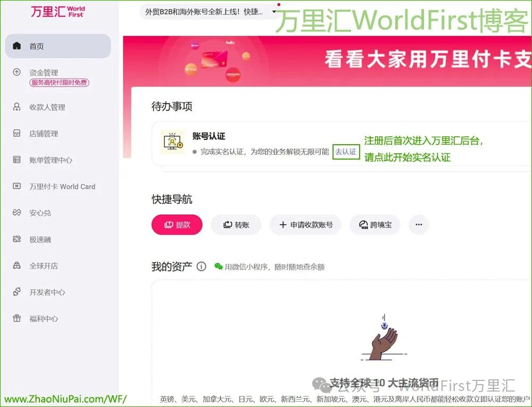Click the 提款 quick action button
This screenshot has width=532, height=407.
(x=177, y=225)
